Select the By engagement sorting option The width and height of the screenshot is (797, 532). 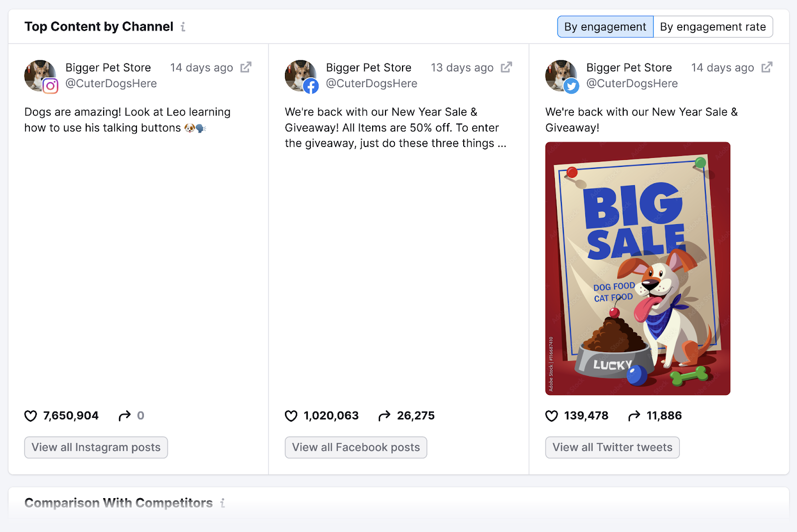click(x=605, y=26)
